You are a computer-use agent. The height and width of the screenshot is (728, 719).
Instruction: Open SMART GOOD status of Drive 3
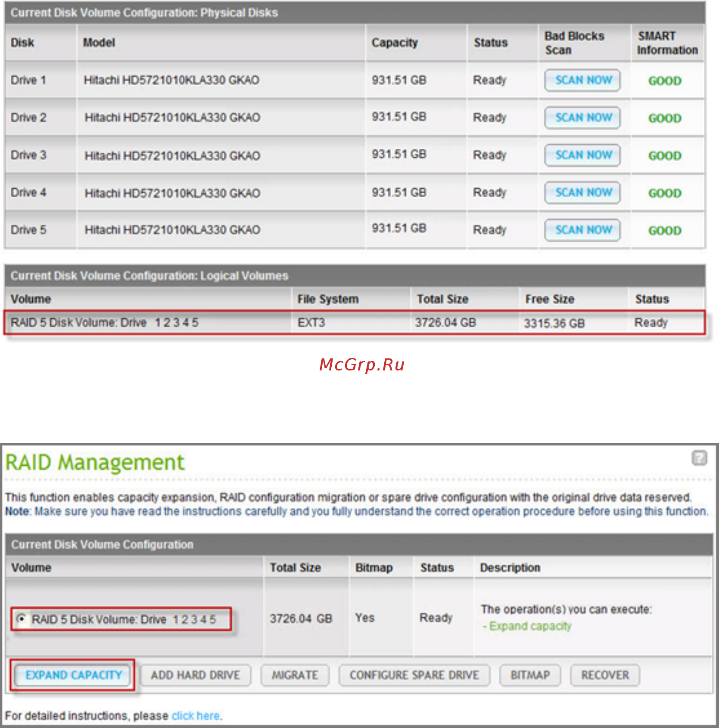click(665, 156)
